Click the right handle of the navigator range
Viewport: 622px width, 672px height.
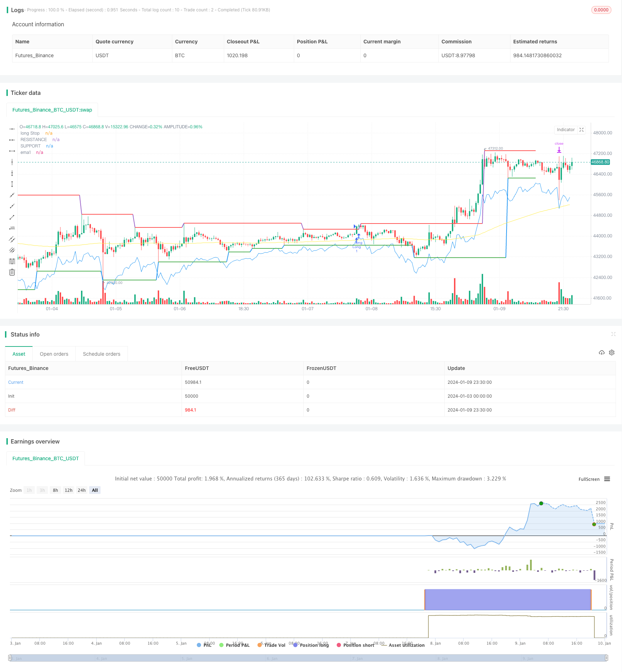pos(607,658)
